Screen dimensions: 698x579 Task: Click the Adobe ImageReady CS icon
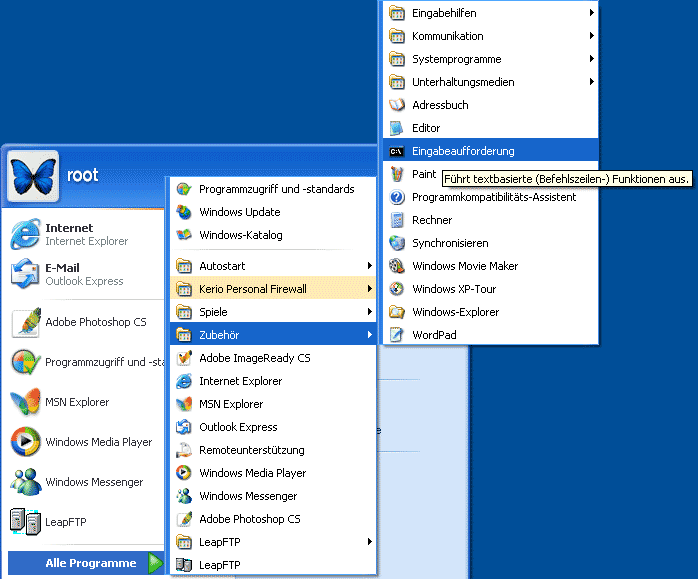183,358
